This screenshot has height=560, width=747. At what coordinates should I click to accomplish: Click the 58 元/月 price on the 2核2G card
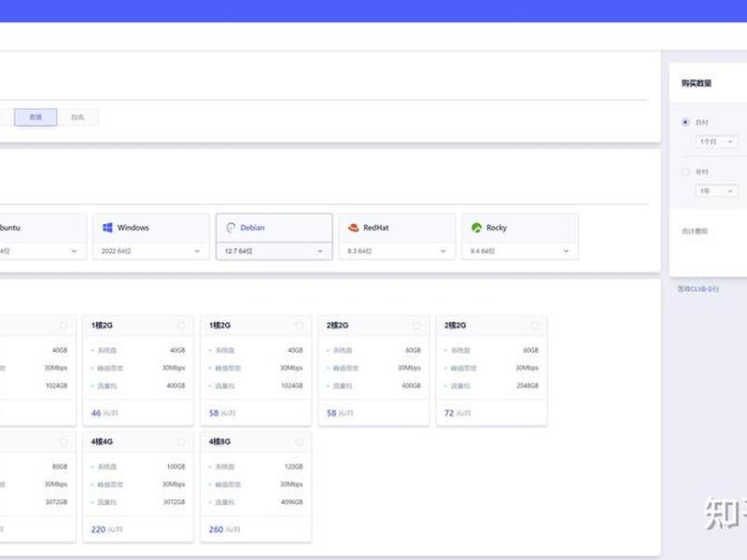340,413
